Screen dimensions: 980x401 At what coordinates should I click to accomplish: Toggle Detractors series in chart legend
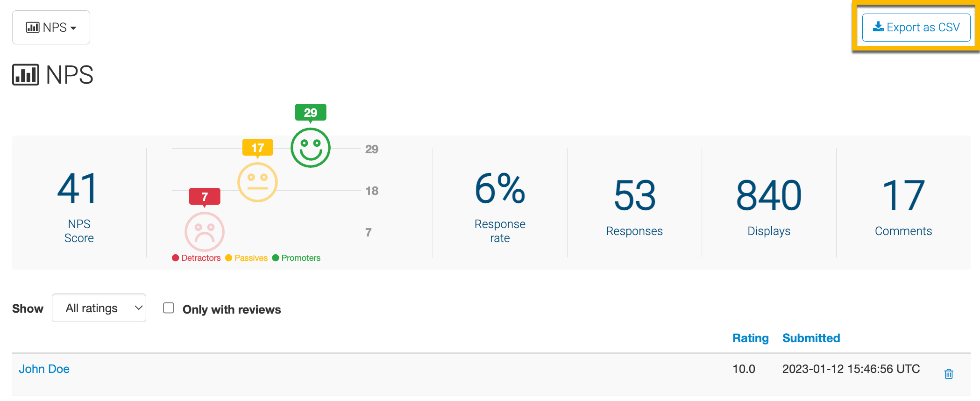pos(197,258)
